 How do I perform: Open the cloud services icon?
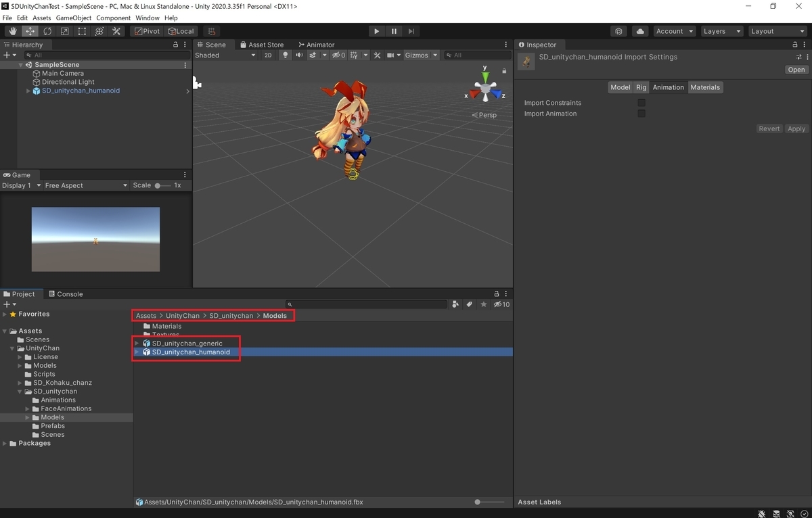click(640, 31)
